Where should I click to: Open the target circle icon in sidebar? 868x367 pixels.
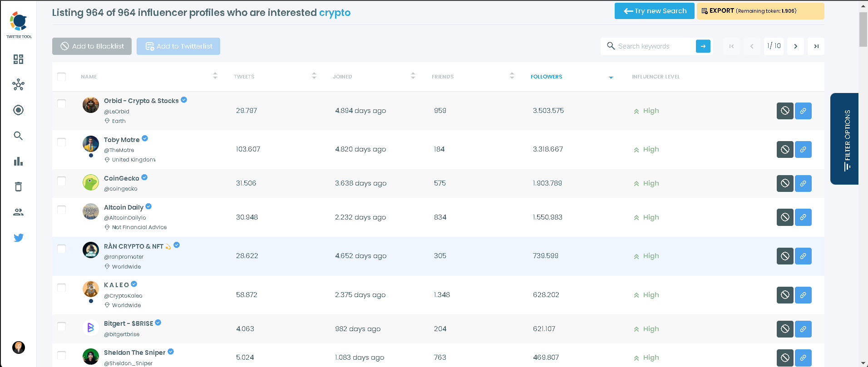pos(18,110)
